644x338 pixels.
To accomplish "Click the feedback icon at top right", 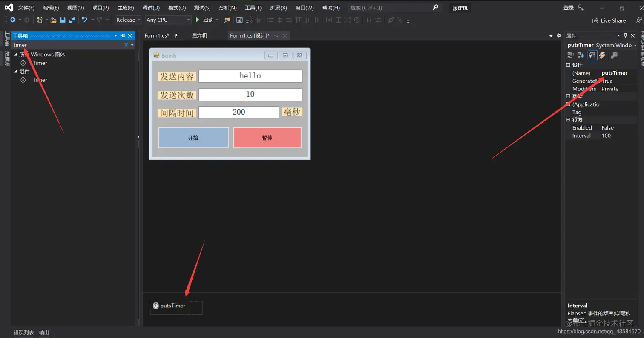I will click(639, 20).
